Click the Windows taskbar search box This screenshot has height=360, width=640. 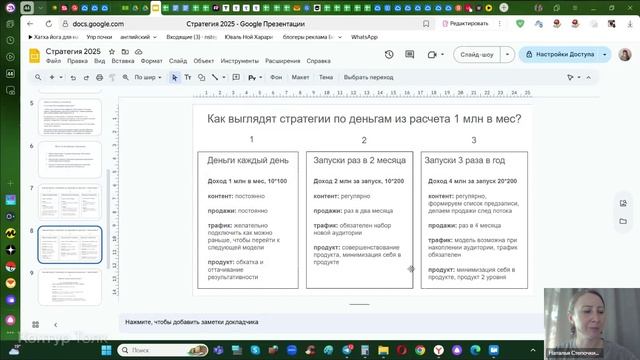pos(162,350)
